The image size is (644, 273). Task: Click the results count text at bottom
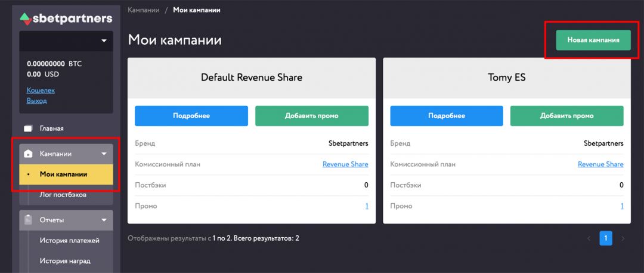coord(213,238)
